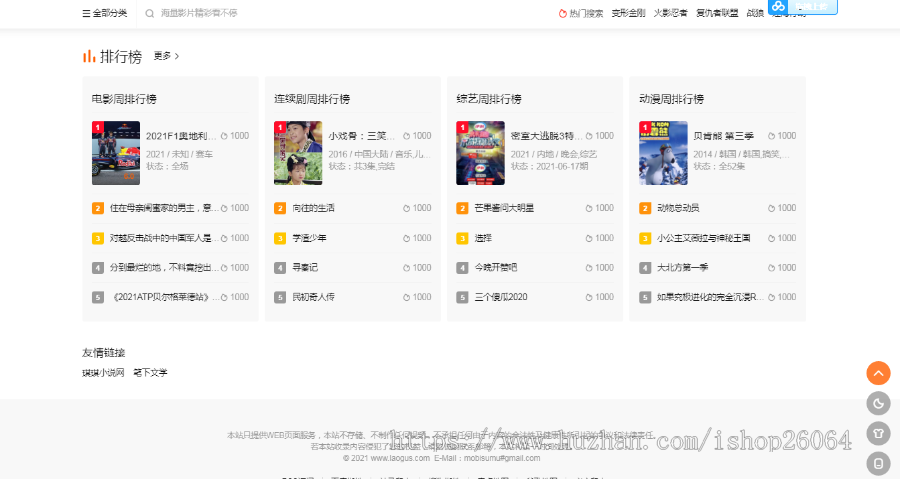
Task: Open the 2021F1奥地利 poster thumbnail
Action: tap(116, 153)
